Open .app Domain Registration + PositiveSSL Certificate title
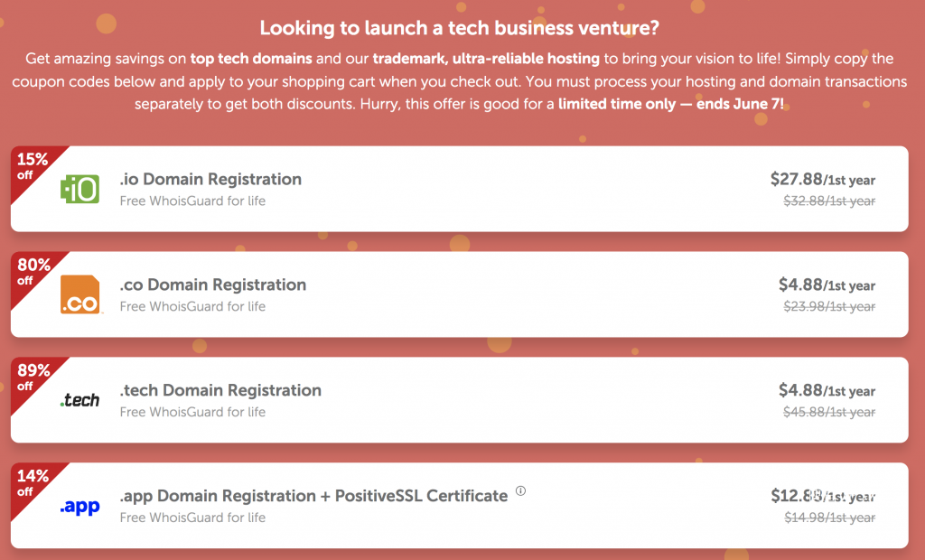 pos(313,496)
